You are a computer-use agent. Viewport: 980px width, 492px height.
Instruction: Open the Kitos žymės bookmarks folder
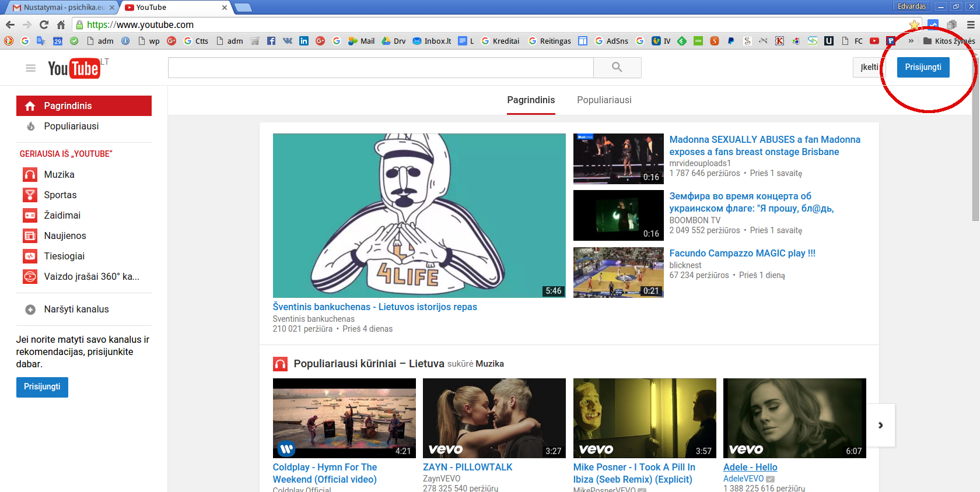pos(949,41)
